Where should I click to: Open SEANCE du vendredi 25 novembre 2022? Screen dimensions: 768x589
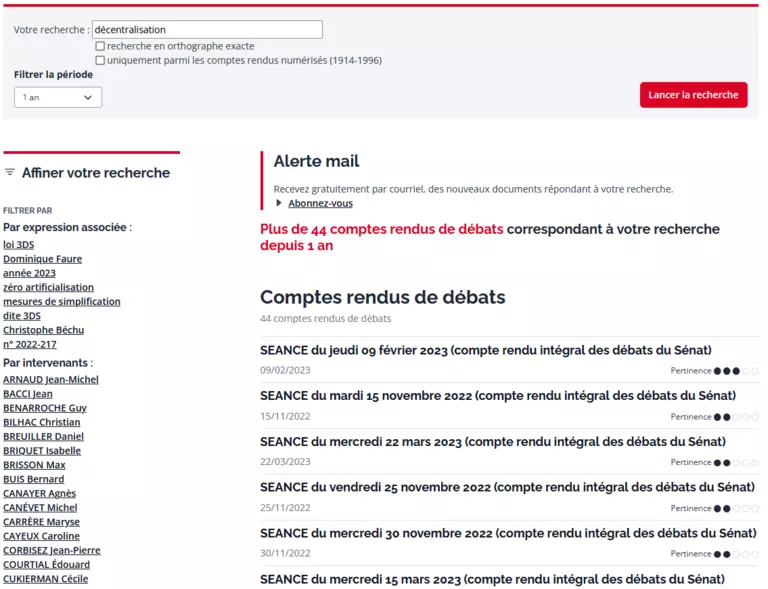pos(506,487)
